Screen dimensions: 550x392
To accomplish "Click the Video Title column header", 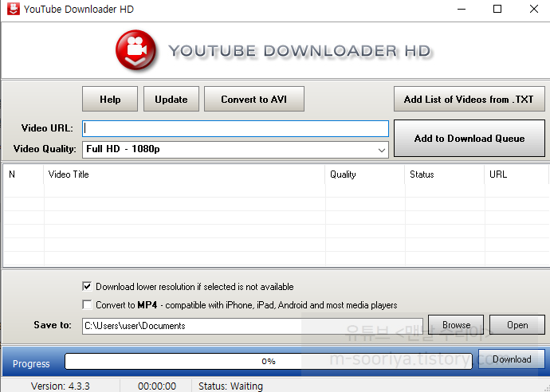I will click(184, 174).
